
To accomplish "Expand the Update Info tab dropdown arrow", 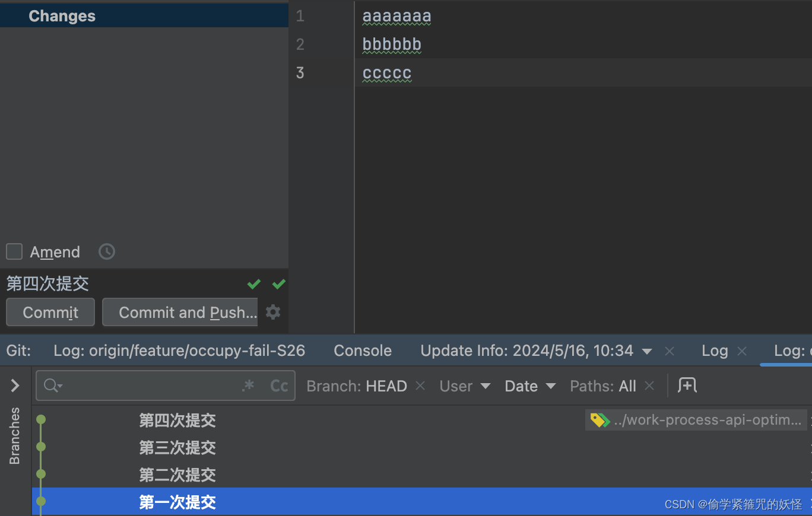I will coord(648,352).
